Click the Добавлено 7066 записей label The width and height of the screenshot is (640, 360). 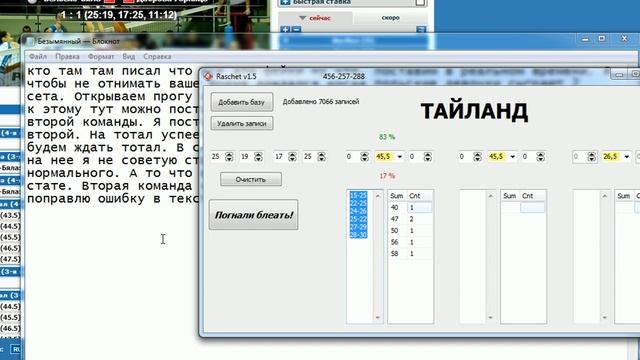(321, 102)
